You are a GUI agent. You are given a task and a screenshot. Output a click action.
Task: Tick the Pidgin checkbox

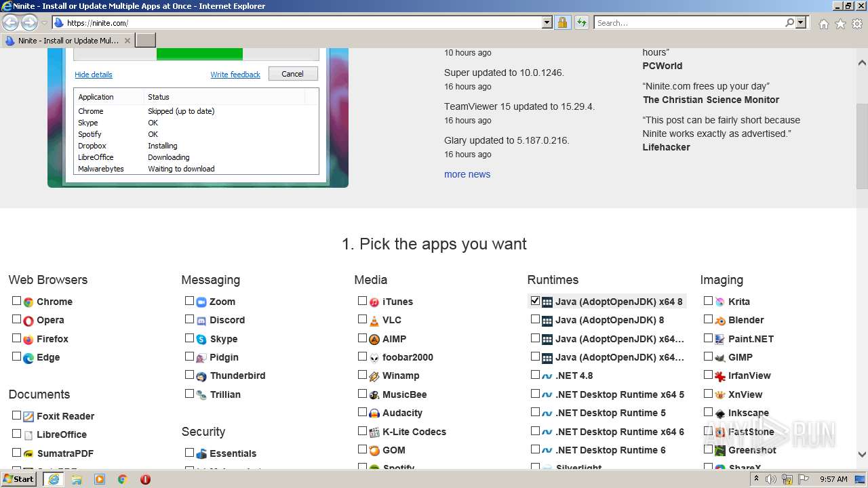[190, 357]
